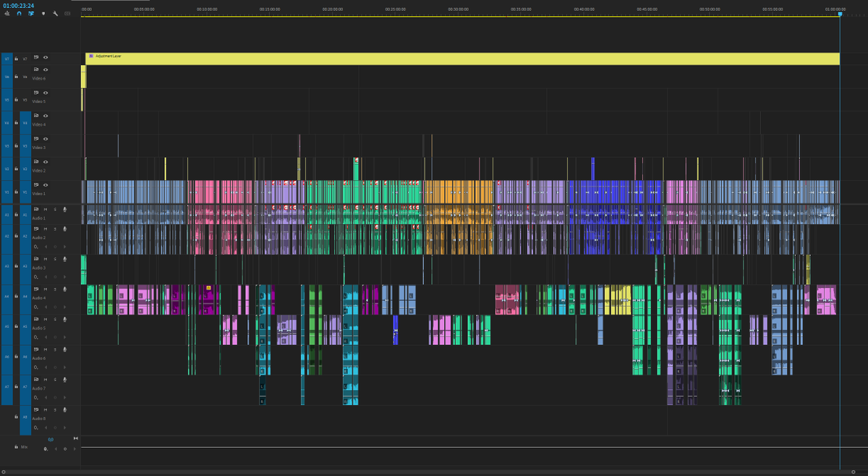Lock the V7 track
The height and width of the screenshot is (476, 868).
pos(16,59)
